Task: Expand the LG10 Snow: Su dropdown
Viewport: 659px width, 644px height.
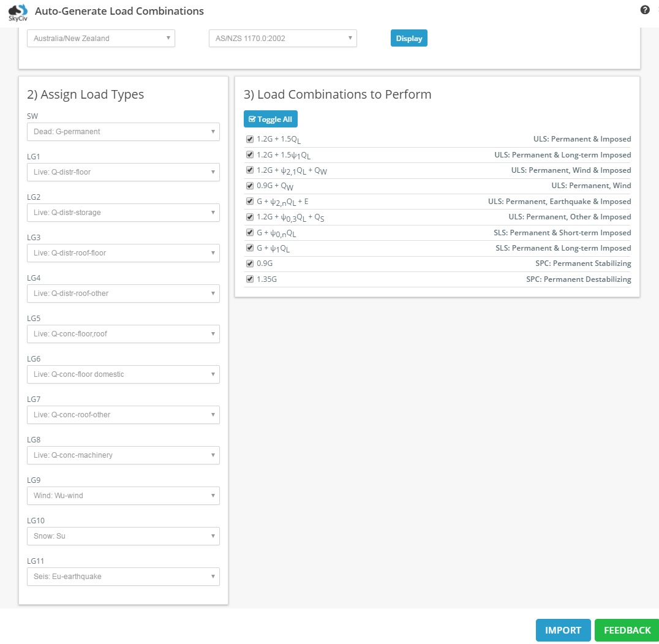Action: point(123,536)
